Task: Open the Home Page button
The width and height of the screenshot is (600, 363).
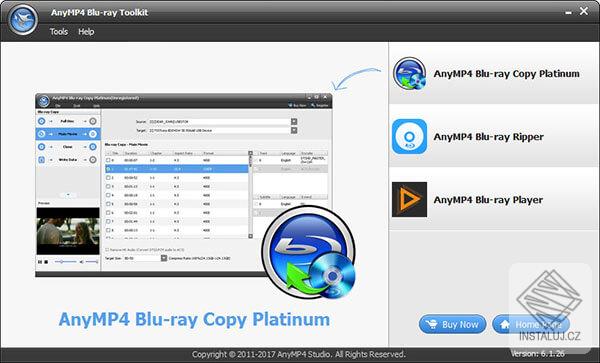Action: click(531, 324)
